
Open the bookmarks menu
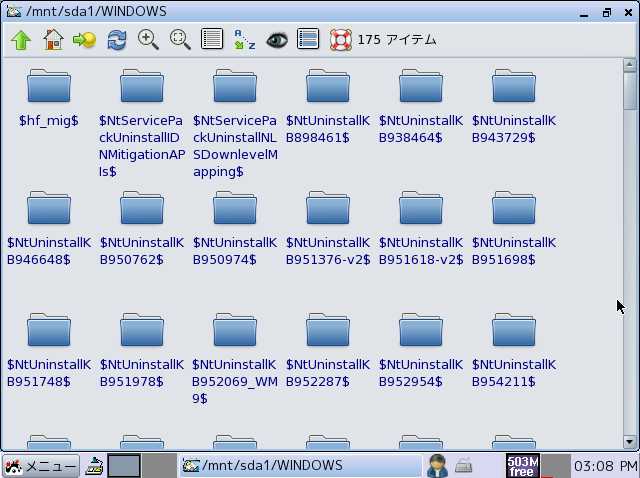click(x=84, y=40)
